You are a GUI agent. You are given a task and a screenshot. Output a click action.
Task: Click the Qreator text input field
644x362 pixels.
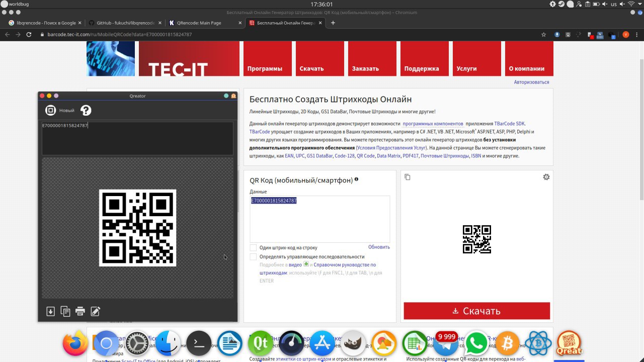pyautogui.click(x=137, y=138)
